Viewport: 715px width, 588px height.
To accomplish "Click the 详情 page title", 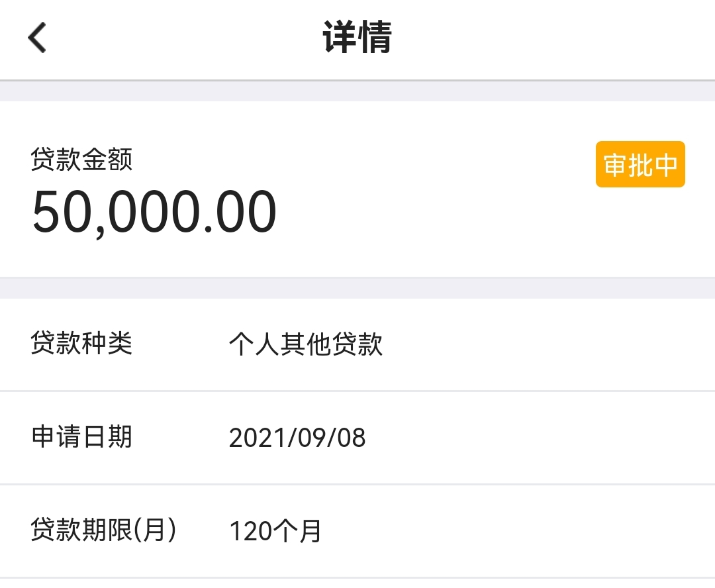I will (x=358, y=37).
